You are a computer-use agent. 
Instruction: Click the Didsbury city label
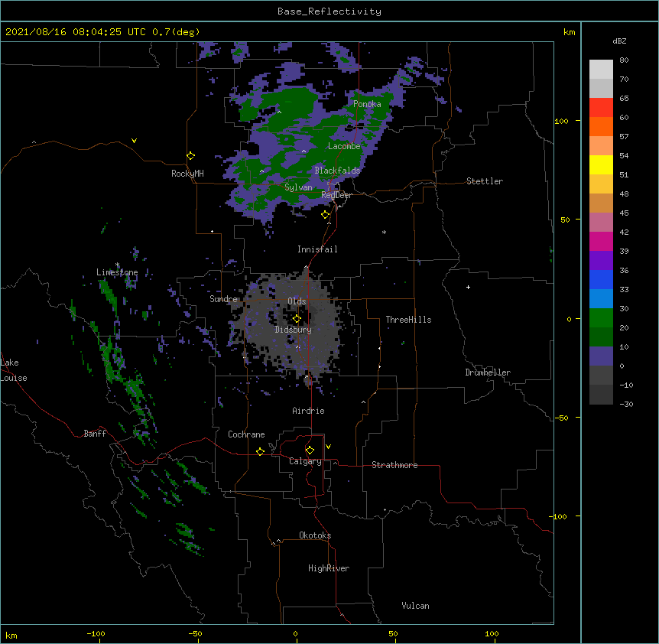click(294, 330)
